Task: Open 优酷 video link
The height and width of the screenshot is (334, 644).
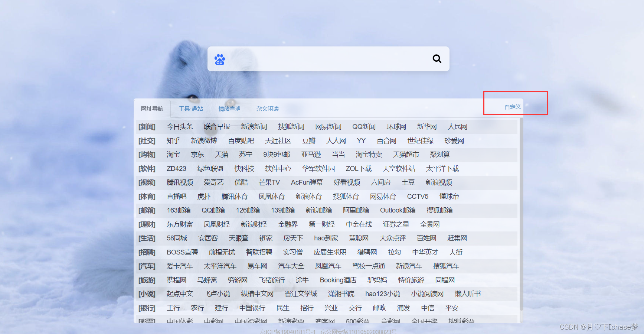Action: pyautogui.click(x=241, y=182)
